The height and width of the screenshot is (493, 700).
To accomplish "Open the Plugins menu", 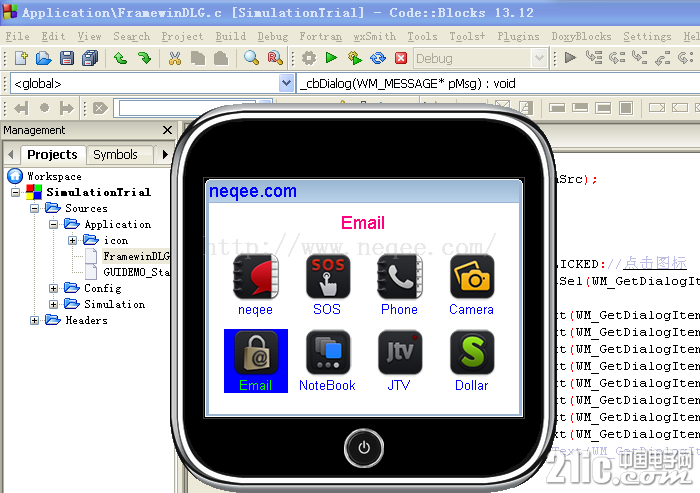I will coord(518,37).
